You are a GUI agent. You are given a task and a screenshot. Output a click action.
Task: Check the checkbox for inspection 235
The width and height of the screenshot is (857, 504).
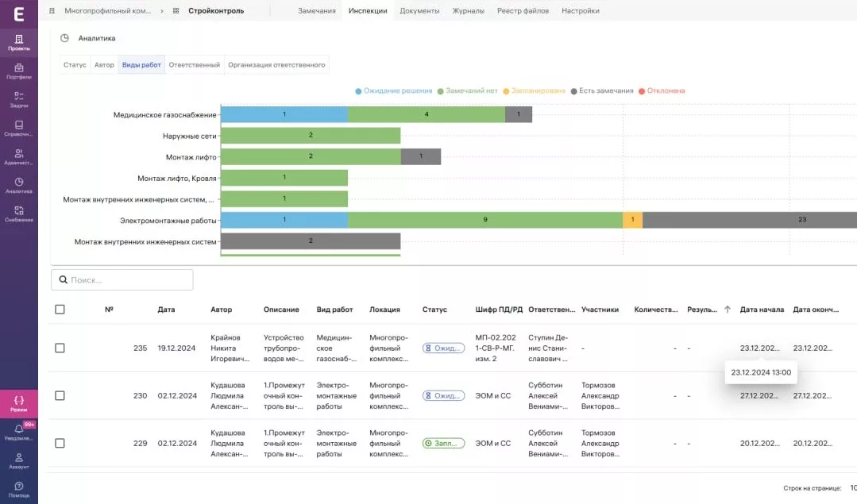60,348
